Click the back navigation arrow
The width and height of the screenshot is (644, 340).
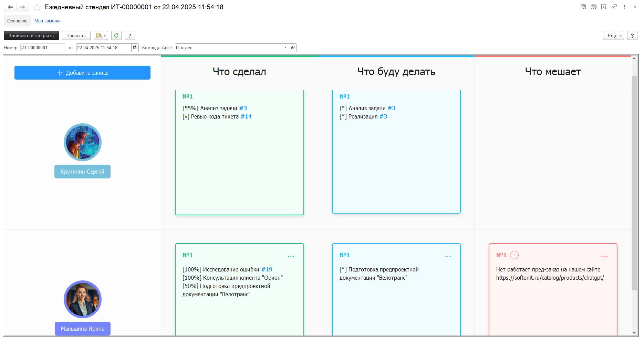pos(10,7)
